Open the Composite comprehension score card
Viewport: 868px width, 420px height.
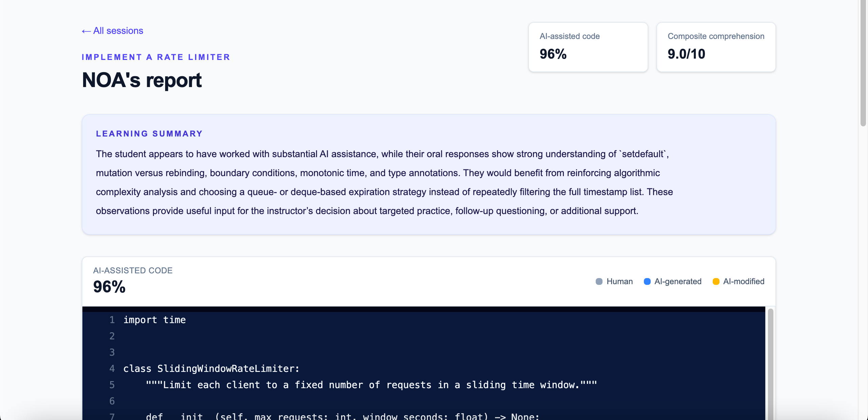point(716,47)
